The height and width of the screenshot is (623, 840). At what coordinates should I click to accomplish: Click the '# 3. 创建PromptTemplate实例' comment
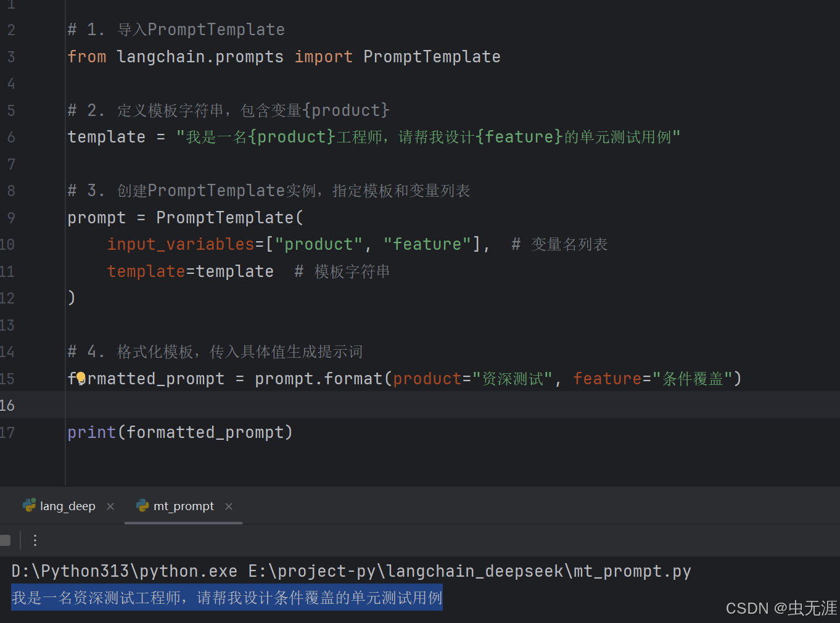269,191
